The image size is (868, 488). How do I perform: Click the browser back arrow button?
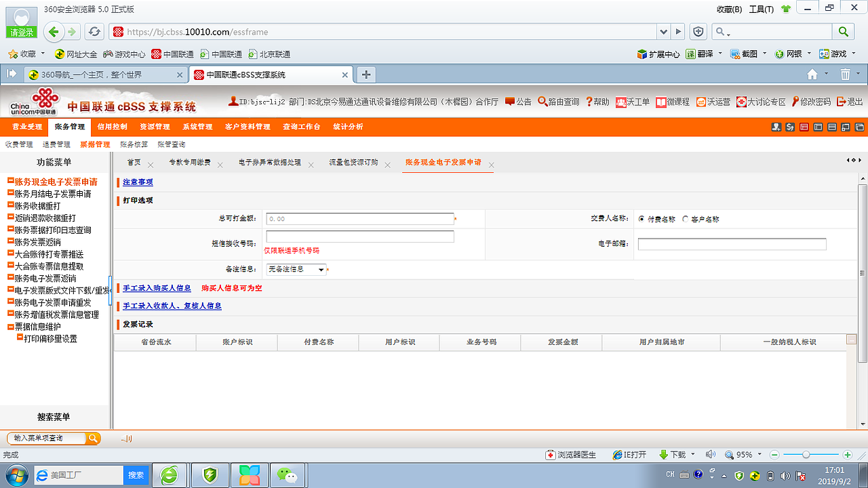[54, 31]
